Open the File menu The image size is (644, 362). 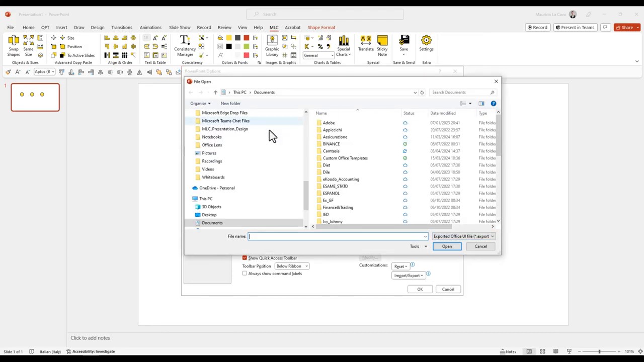click(10, 28)
